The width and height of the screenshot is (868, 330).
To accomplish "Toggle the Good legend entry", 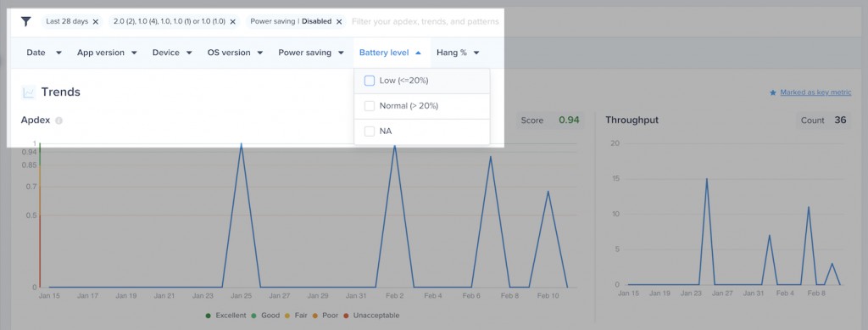I will pos(265,316).
